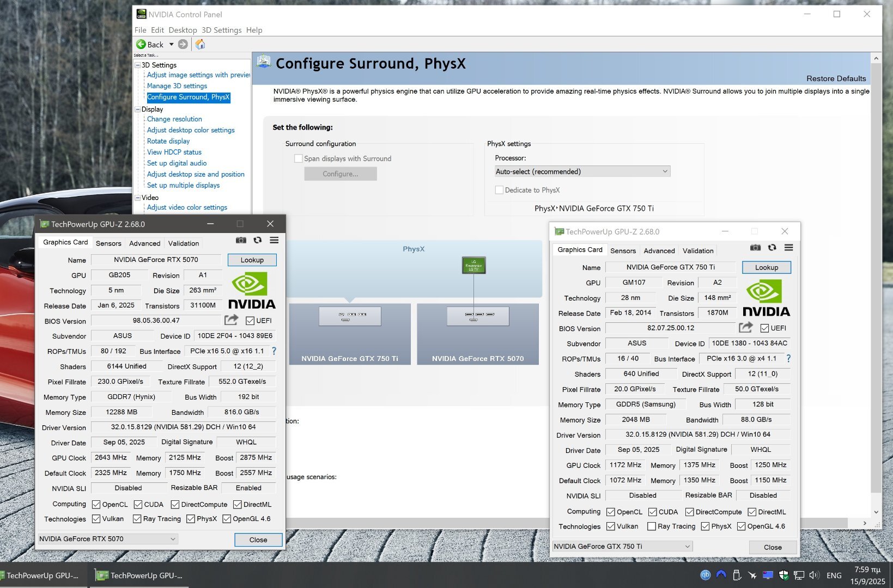Image resolution: width=893 pixels, height=588 pixels.
Task: Take screenshot with GTX 750 Ti GPU-Z camera icon
Action: (x=755, y=248)
